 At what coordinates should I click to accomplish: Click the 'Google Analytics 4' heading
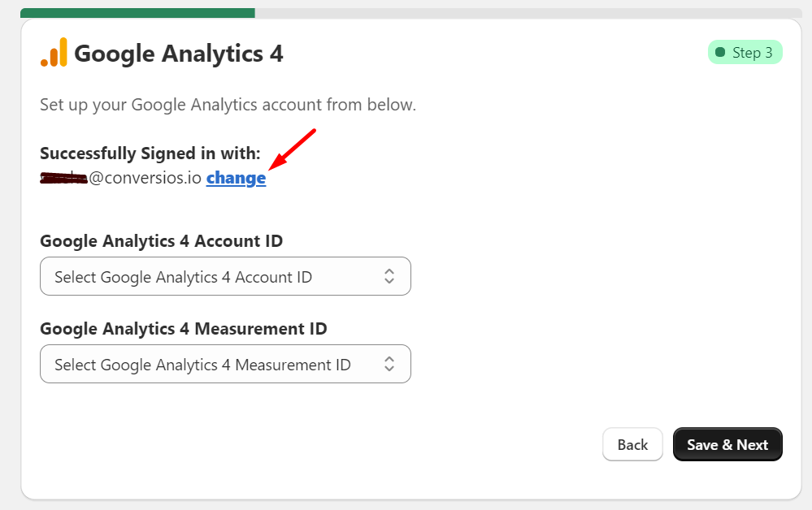point(179,54)
